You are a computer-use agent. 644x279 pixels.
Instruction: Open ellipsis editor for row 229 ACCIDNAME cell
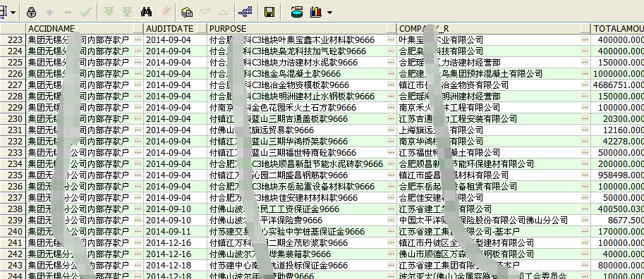(138, 108)
